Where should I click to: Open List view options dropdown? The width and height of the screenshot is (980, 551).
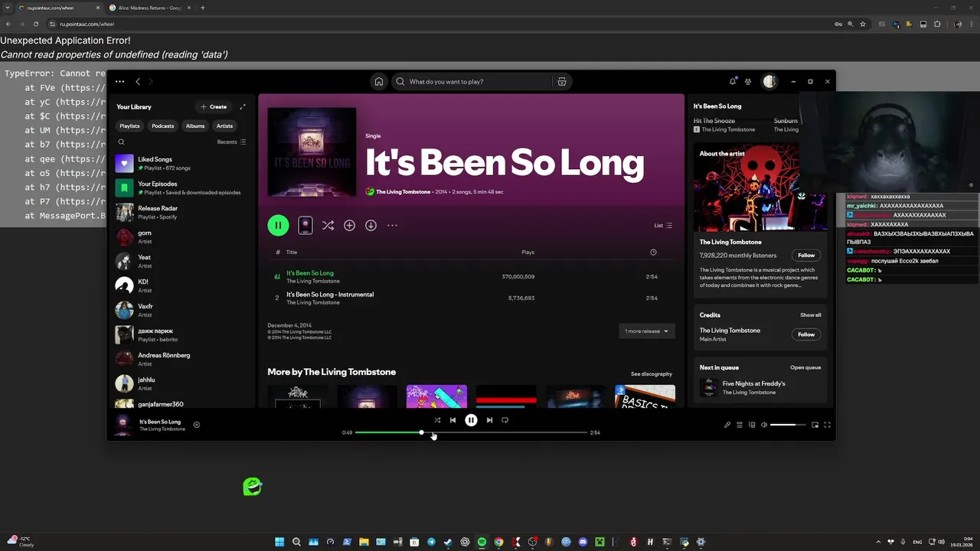[x=663, y=225]
